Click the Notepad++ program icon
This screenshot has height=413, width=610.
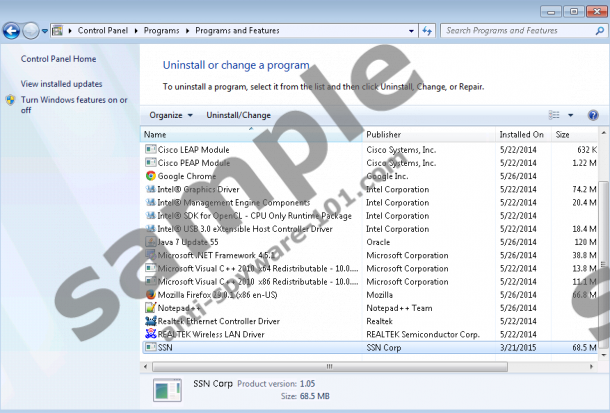(150, 308)
